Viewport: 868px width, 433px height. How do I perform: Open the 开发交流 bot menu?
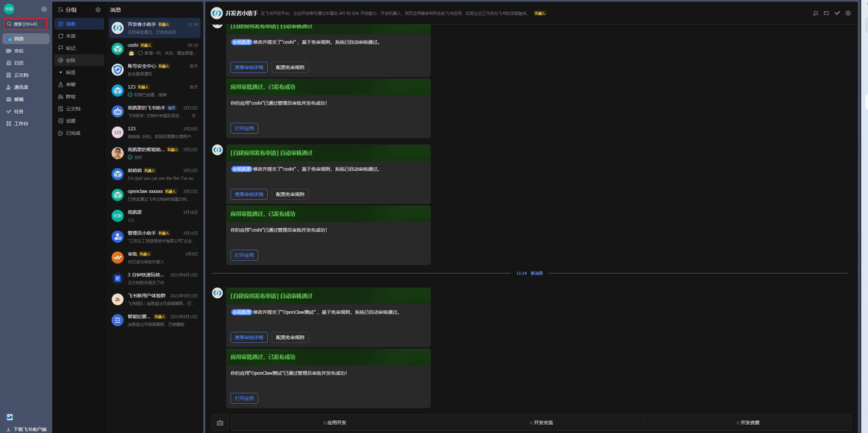pyautogui.click(x=541, y=423)
